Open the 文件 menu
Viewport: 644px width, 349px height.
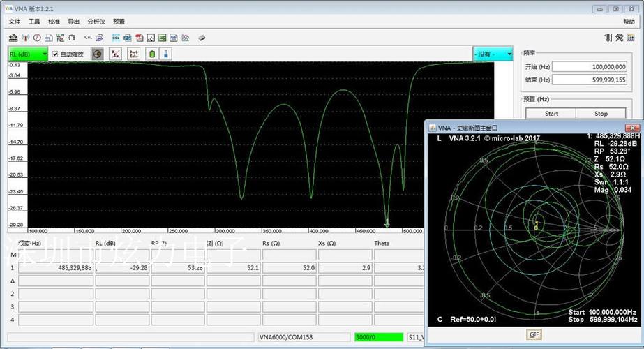(15, 22)
